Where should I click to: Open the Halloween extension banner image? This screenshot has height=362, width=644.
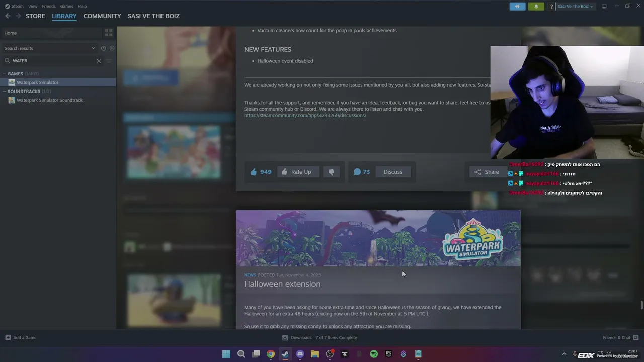(378, 238)
